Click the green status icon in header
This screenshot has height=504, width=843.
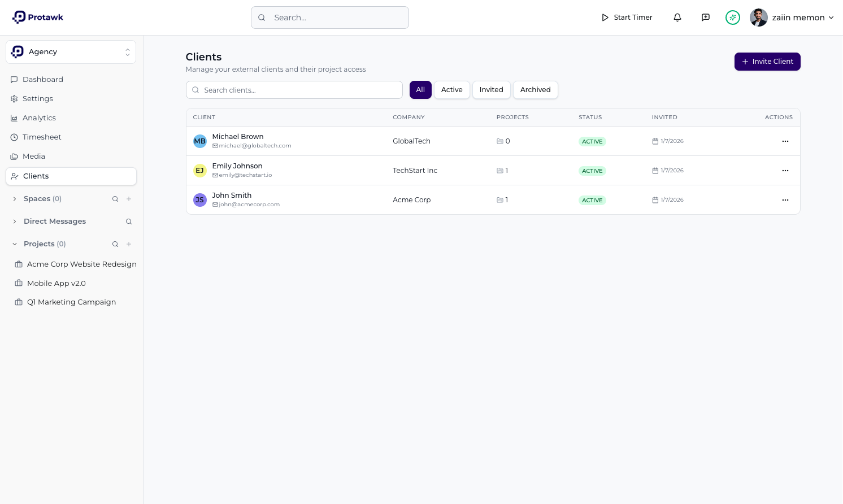pos(733,18)
